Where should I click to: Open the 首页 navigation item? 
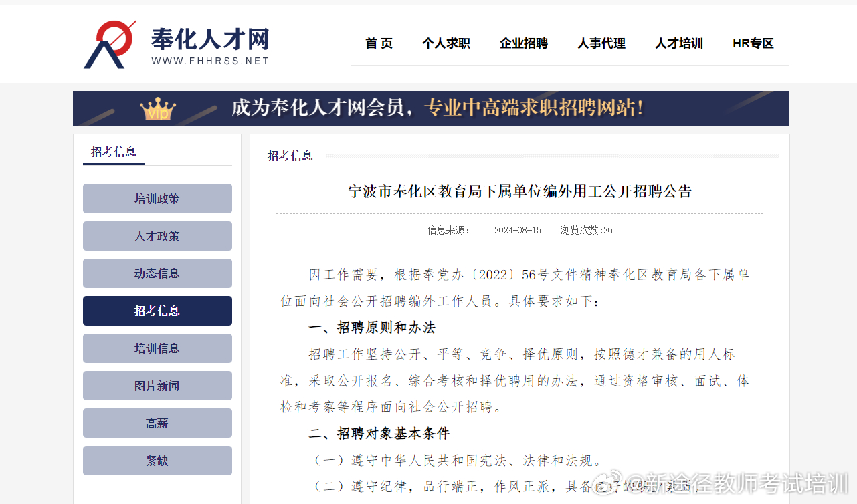[x=379, y=43]
